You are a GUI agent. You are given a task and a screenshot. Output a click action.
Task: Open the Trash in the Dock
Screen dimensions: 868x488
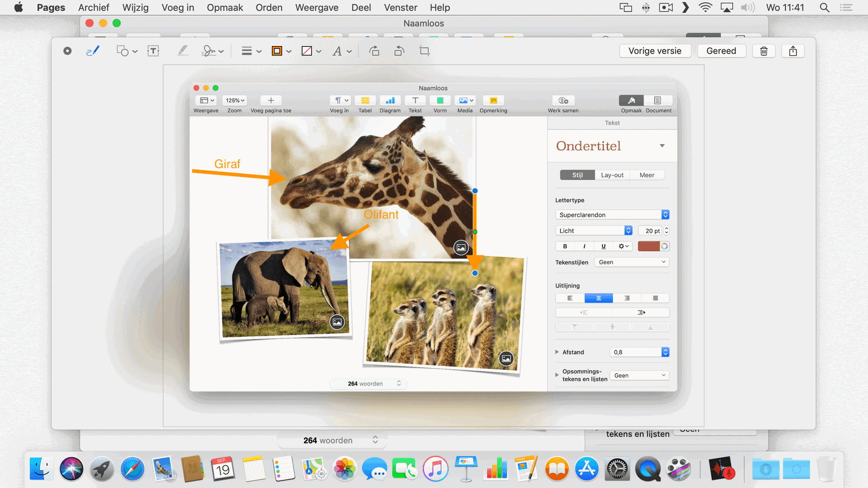pyautogui.click(x=826, y=469)
